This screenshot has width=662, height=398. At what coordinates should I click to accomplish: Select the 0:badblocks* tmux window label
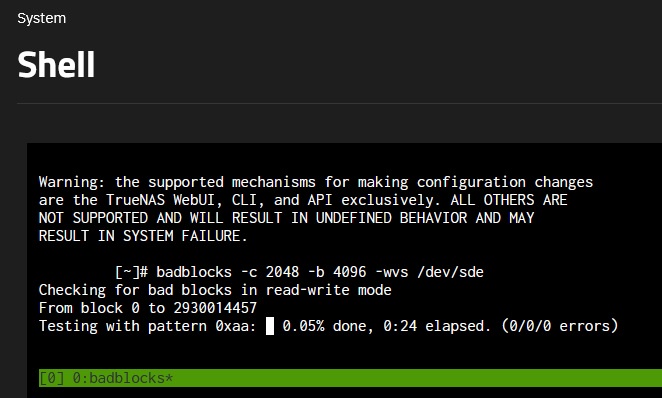[122, 378]
